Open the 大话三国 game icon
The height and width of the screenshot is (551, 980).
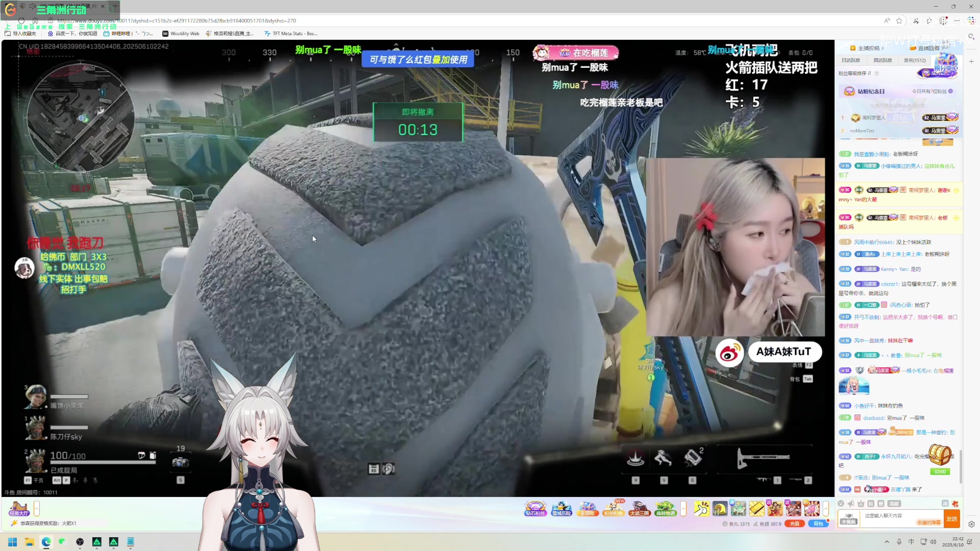coord(640,509)
